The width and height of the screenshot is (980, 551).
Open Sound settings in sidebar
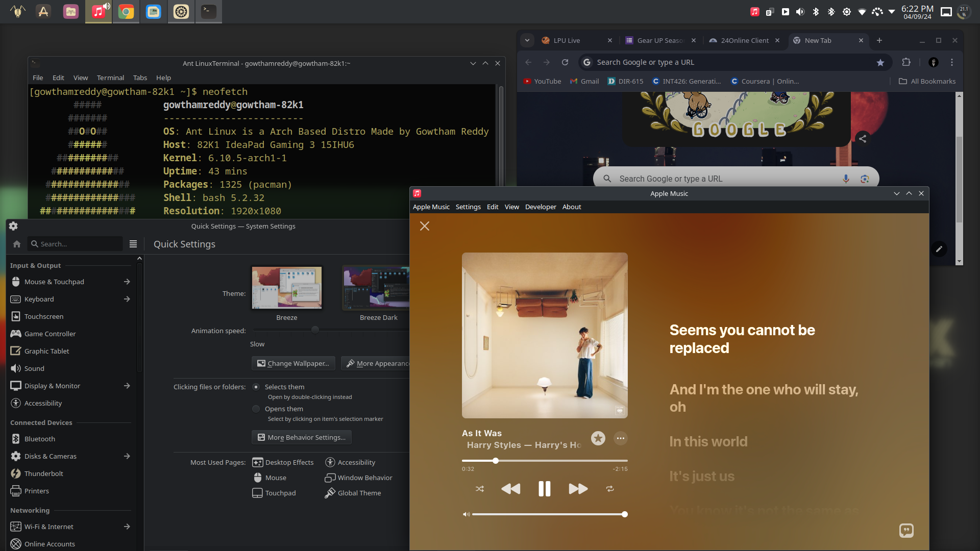coord(70,368)
